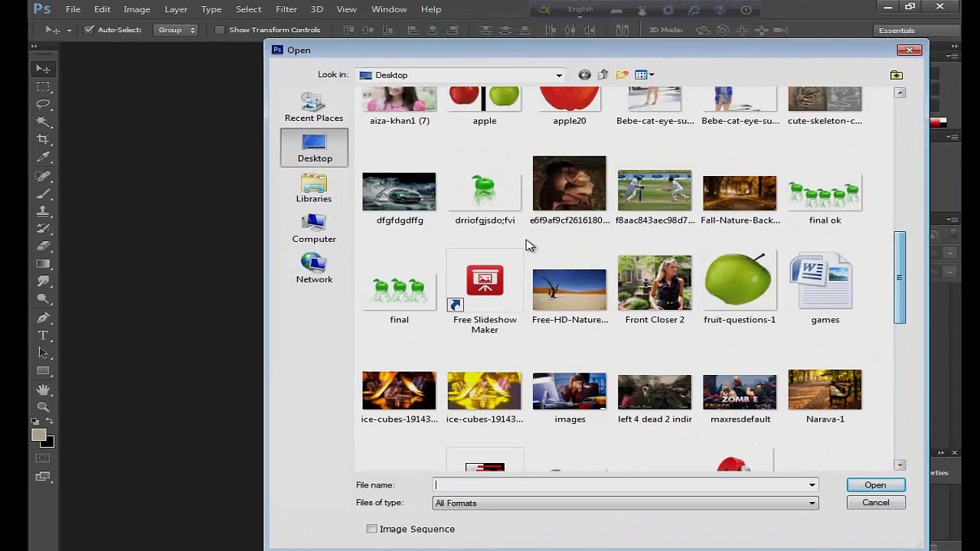Open the Look in folder dropdown
Viewport: 980px width, 551px height.
click(x=559, y=75)
